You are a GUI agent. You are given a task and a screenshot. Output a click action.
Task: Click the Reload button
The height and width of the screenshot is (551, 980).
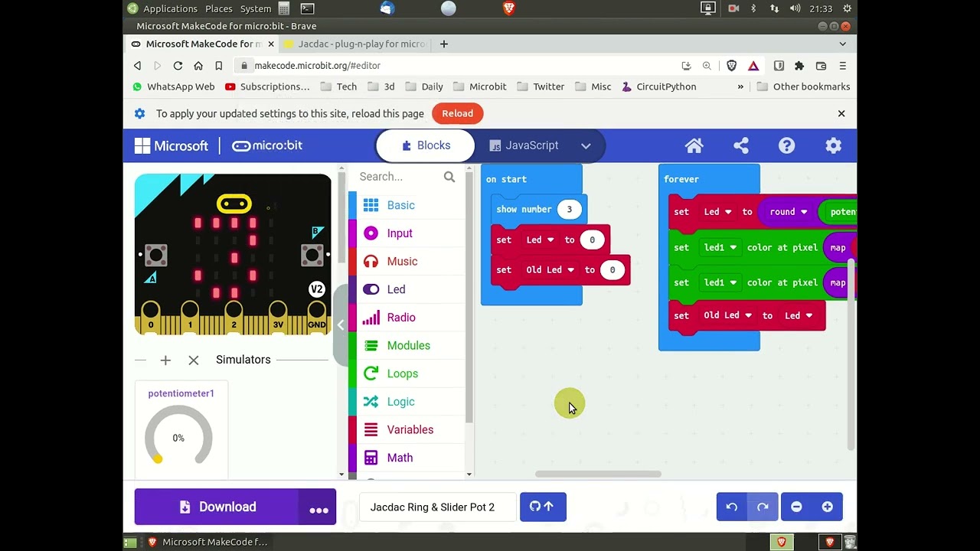pyautogui.click(x=457, y=113)
